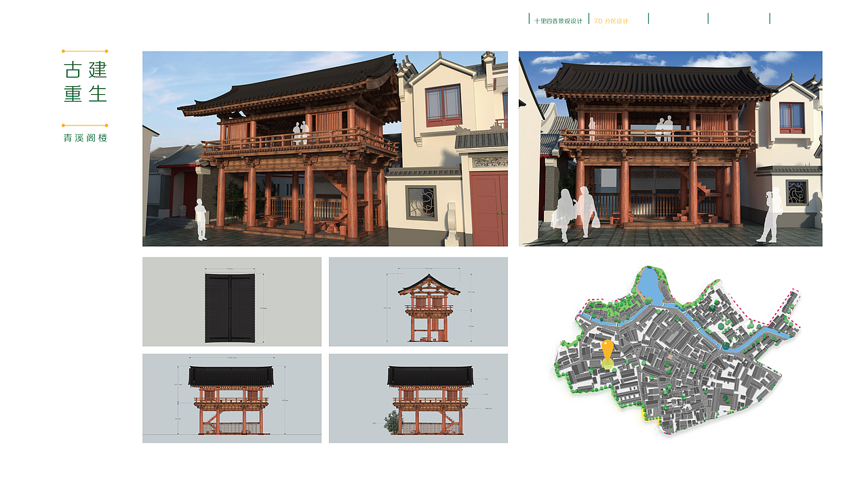This screenshot has width=868, height=488.
Task: Open the roof plan drawing thumbnail
Action: [x=232, y=302]
